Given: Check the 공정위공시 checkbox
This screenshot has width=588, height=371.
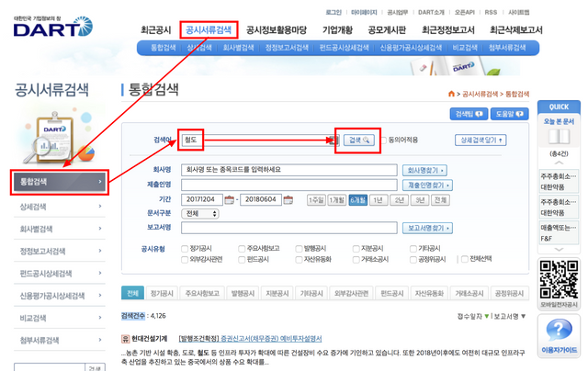Looking at the screenshot, I should pyautogui.click(x=413, y=260).
